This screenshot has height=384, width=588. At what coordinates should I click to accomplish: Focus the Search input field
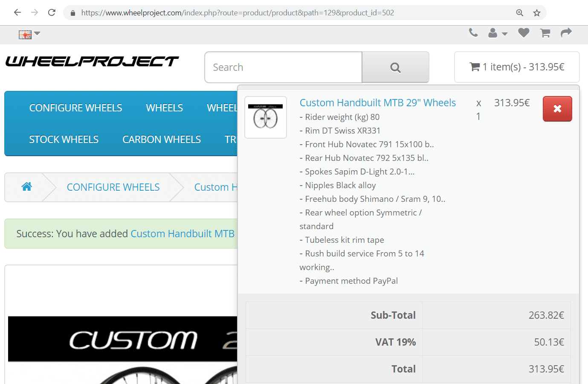point(284,67)
